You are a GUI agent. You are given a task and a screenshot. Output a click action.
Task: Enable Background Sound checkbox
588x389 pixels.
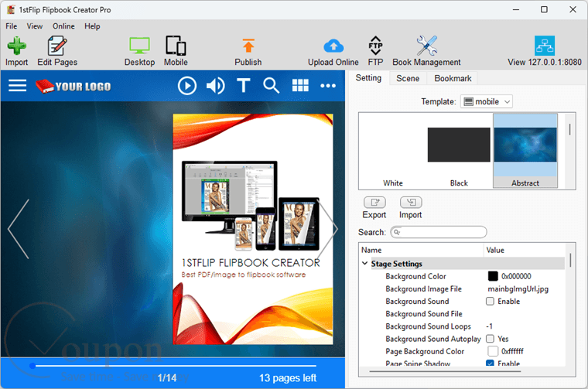click(x=490, y=302)
